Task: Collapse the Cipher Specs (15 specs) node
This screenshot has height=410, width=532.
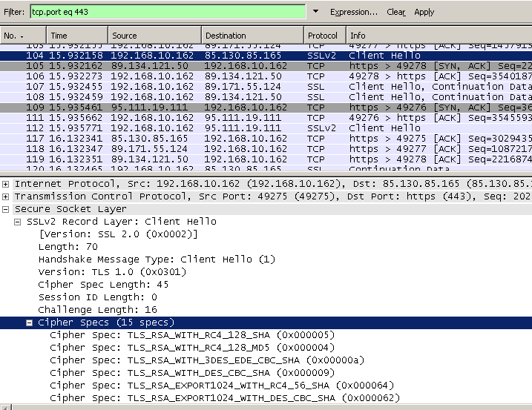Action: coord(30,323)
